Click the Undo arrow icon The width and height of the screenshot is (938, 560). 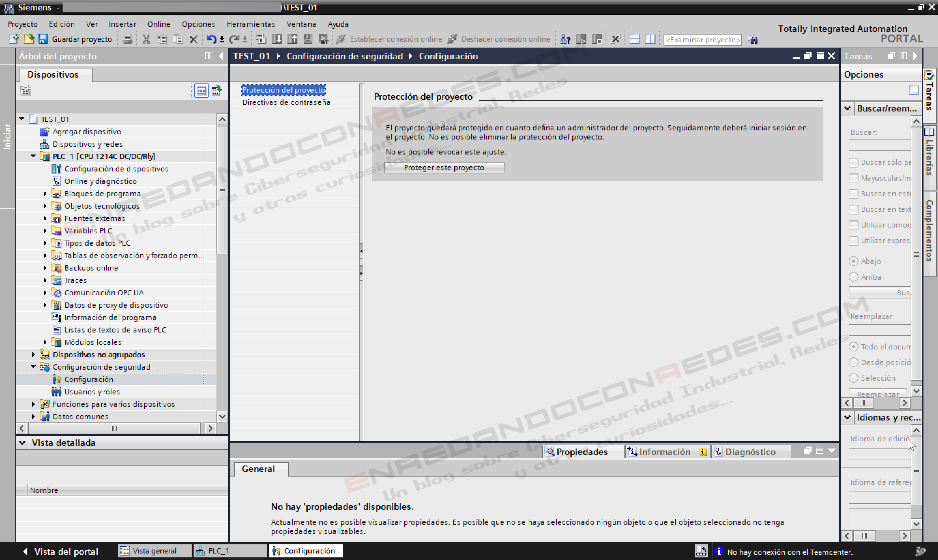pyautogui.click(x=211, y=39)
